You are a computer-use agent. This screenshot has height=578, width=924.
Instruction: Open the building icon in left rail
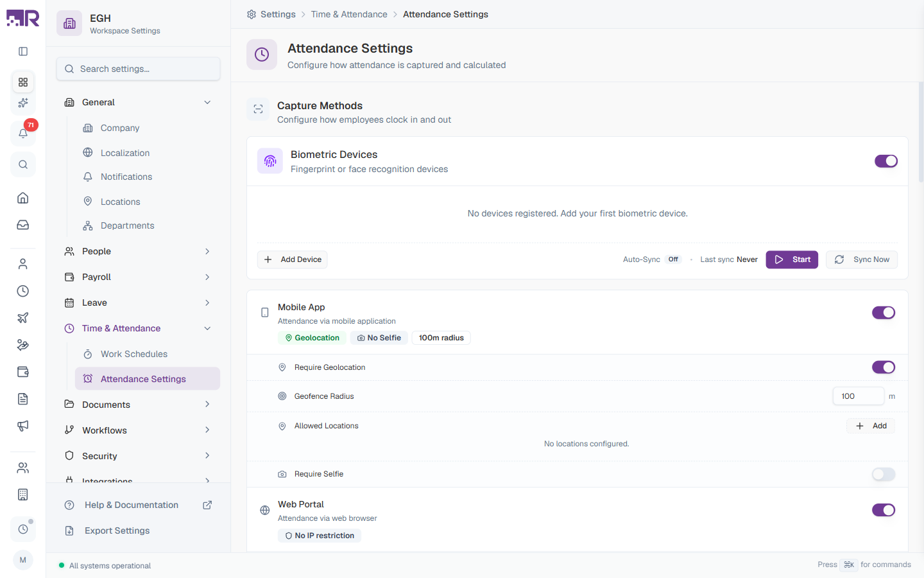coord(23,495)
